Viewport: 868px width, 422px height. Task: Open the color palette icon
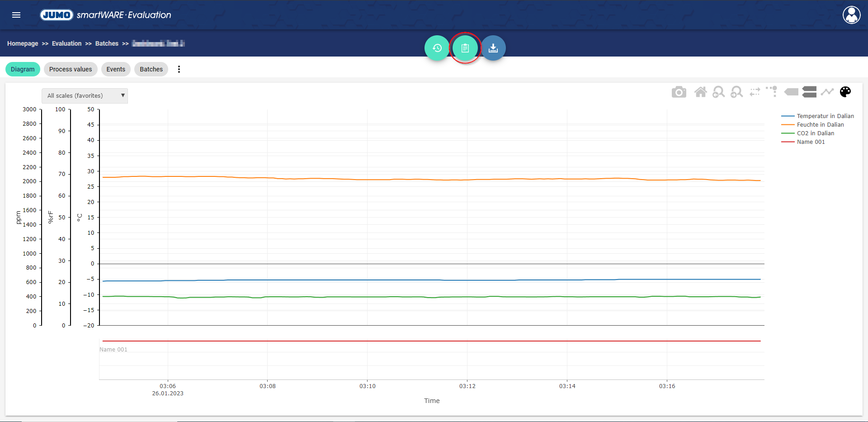click(x=845, y=92)
